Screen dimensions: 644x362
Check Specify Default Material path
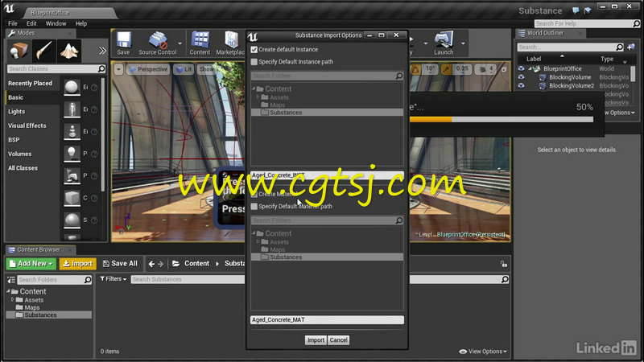coord(254,206)
